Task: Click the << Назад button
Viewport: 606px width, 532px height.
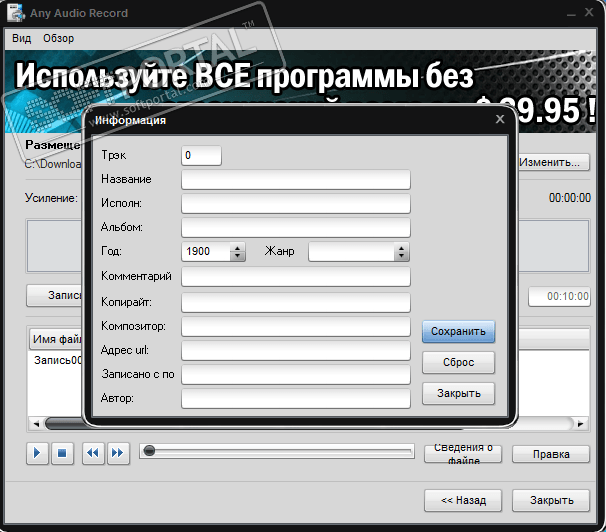Action: 463,500
